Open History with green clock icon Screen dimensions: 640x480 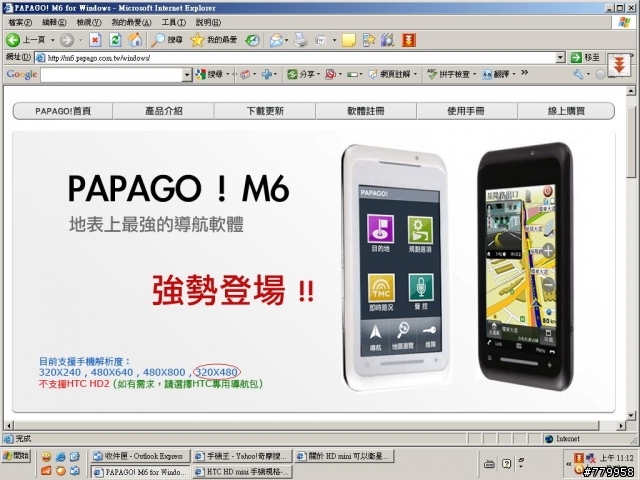pos(252,40)
